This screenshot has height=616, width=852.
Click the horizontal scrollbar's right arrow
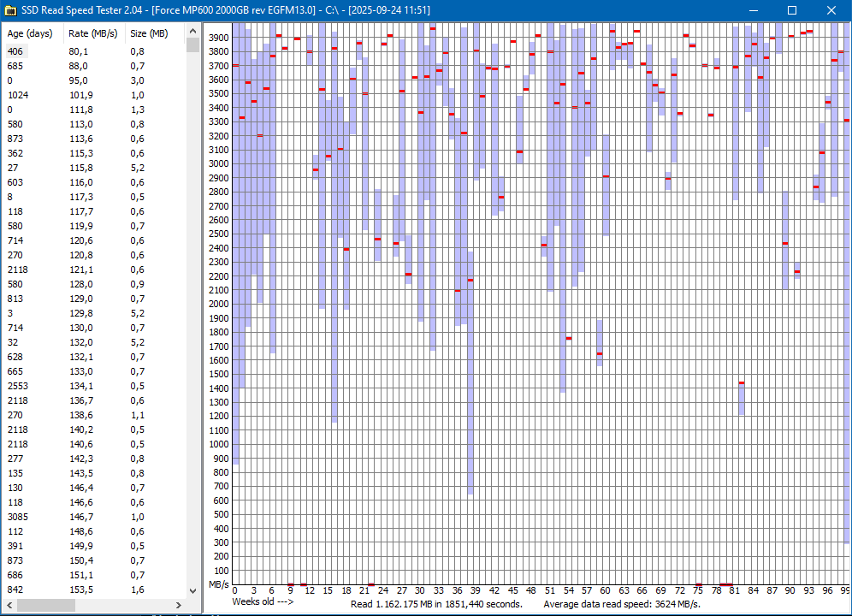(x=178, y=605)
